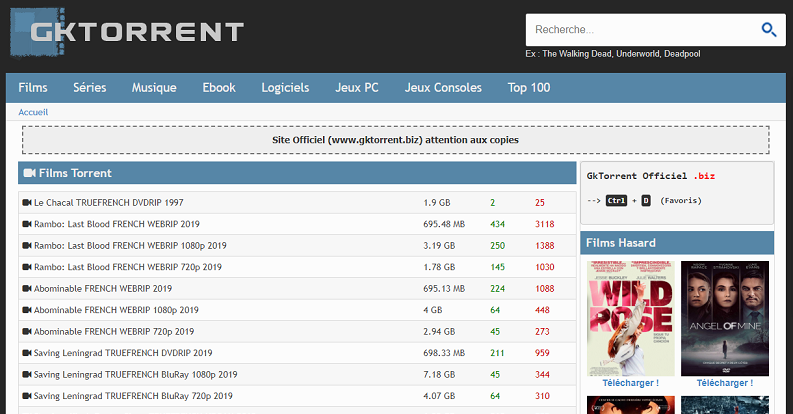Screen dimensions: 793x414
Task: Open the Séries menu
Action: (x=90, y=87)
